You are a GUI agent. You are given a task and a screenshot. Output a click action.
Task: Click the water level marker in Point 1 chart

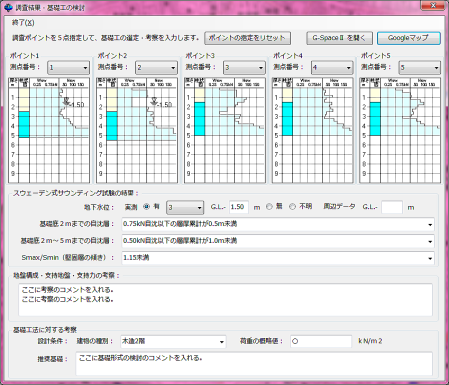[x=66, y=101]
